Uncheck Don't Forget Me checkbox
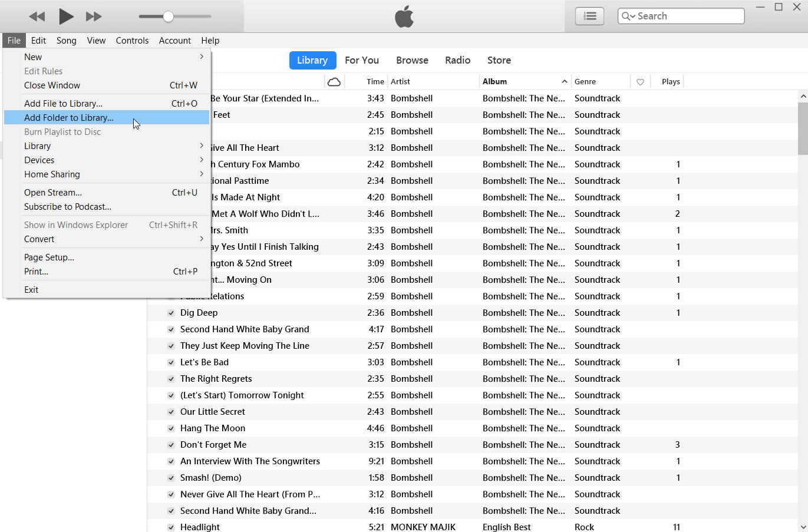 coord(171,445)
